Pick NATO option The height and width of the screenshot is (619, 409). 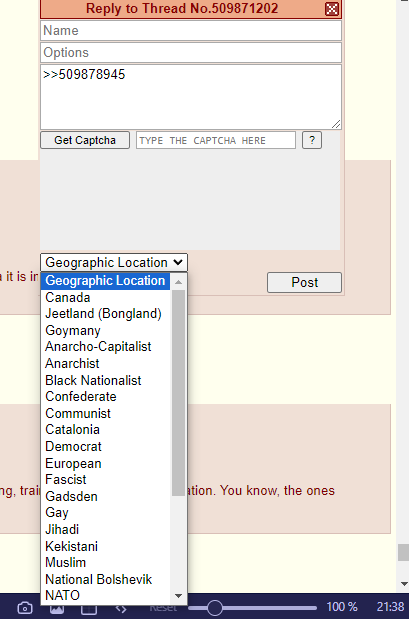pos(105,595)
